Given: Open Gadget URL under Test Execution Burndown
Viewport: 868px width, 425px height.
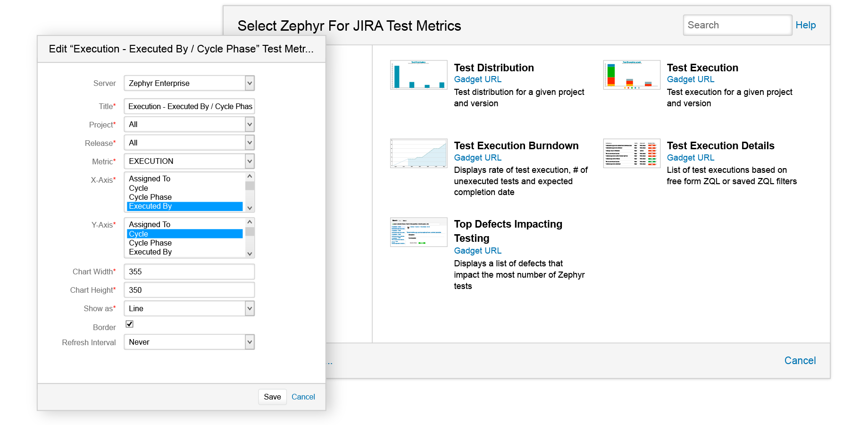Looking at the screenshot, I should 478,158.
